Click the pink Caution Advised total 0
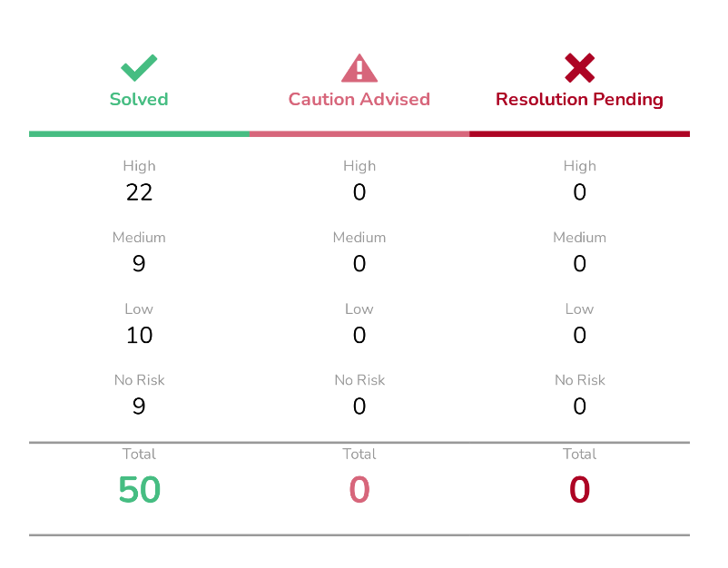The height and width of the screenshot is (568, 728). (x=359, y=490)
